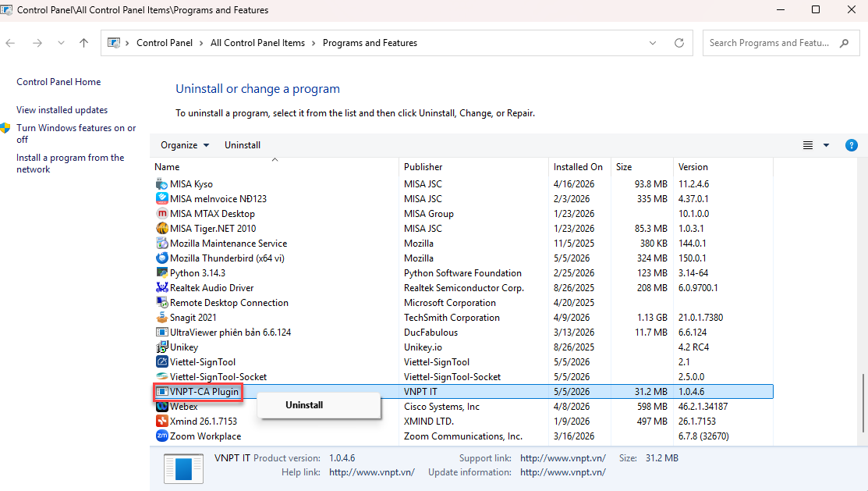The height and width of the screenshot is (491, 868).
Task: Choose Uninstall from the context menu
Action: point(319,405)
